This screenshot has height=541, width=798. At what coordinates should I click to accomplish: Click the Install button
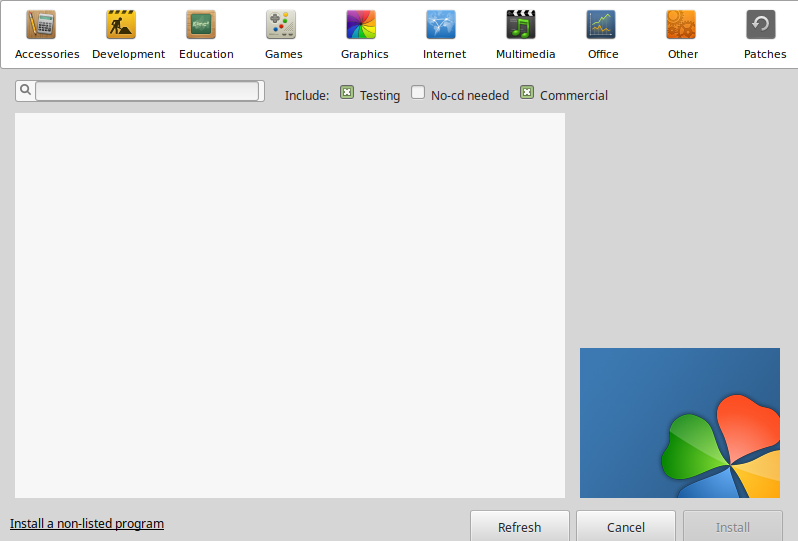733,527
